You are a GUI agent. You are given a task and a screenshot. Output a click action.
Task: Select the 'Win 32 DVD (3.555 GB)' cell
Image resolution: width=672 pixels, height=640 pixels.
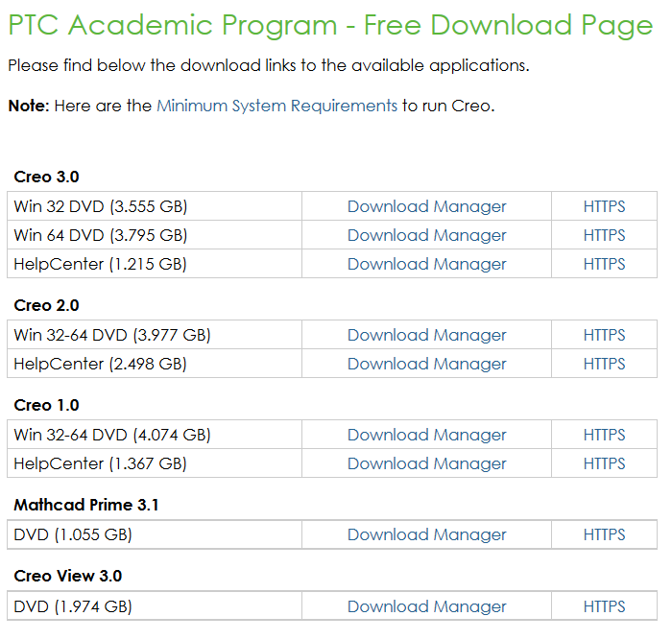[x=155, y=206]
